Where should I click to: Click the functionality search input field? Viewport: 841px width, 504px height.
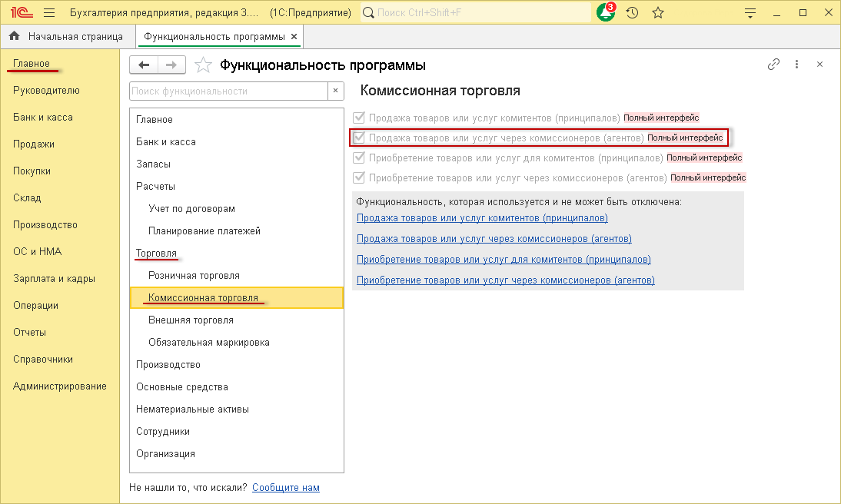pyautogui.click(x=228, y=91)
